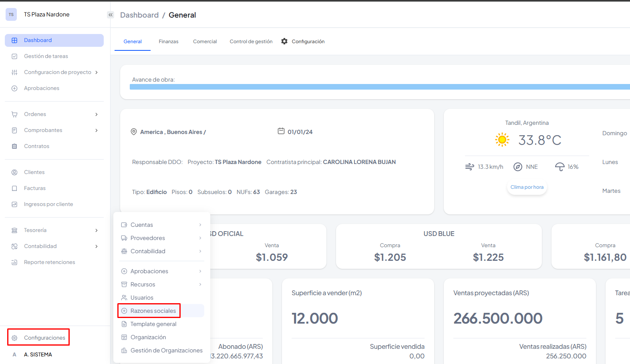The image size is (630, 364).
Task: Open Usuarios from the popup menu
Action: (161, 298)
